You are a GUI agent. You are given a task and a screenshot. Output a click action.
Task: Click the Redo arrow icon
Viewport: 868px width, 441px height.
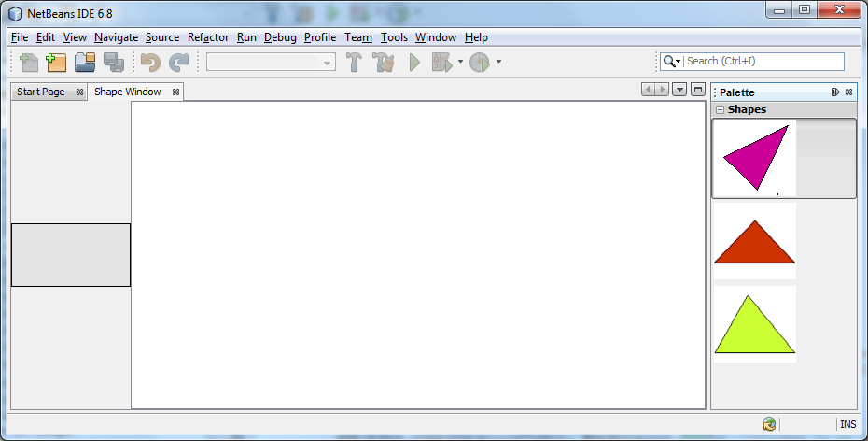(x=178, y=62)
